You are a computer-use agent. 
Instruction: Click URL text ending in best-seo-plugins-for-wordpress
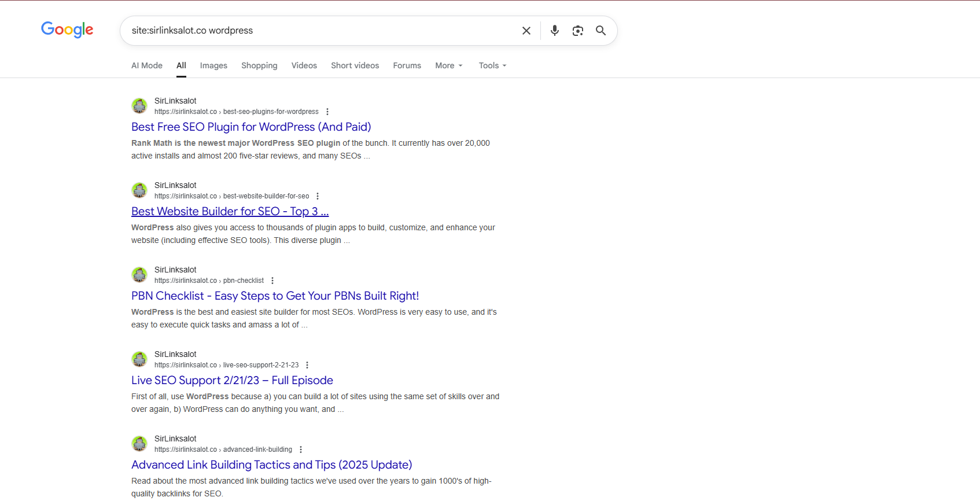coord(237,112)
